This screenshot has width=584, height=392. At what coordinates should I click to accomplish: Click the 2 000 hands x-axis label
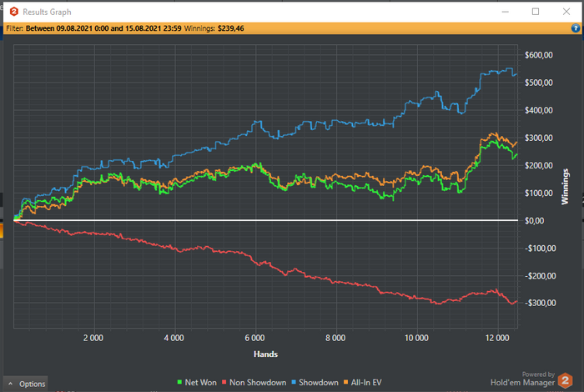pos(93,338)
